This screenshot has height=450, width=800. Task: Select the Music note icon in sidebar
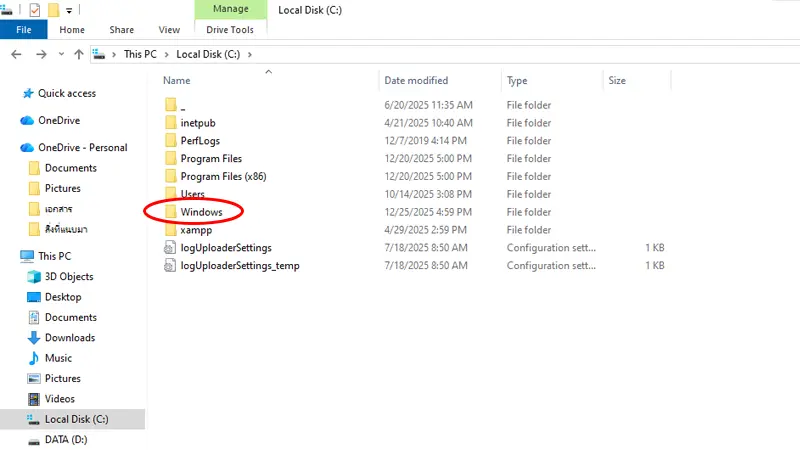point(33,358)
